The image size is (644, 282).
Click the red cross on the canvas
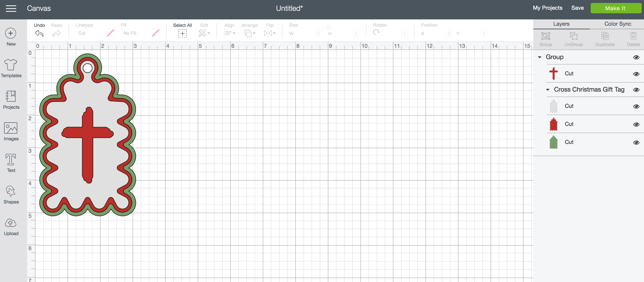tap(88, 145)
